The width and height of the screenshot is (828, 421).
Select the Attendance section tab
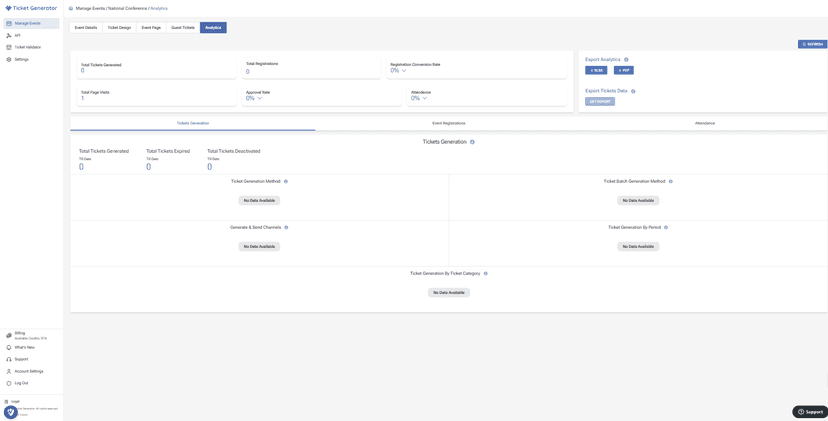704,123
